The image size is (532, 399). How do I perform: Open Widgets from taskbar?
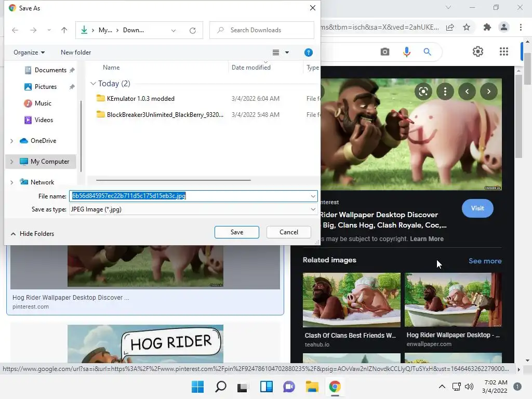coord(267,387)
